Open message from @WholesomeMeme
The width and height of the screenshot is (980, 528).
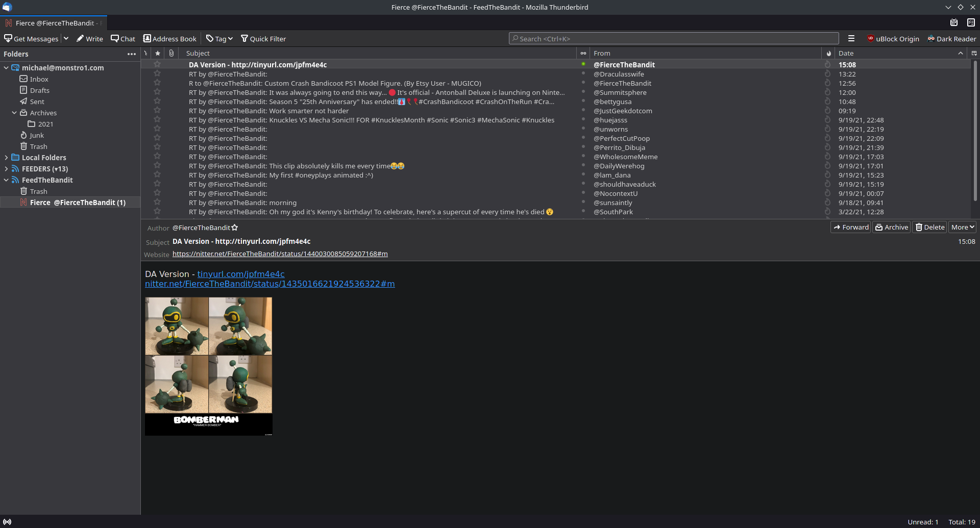click(x=555, y=157)
